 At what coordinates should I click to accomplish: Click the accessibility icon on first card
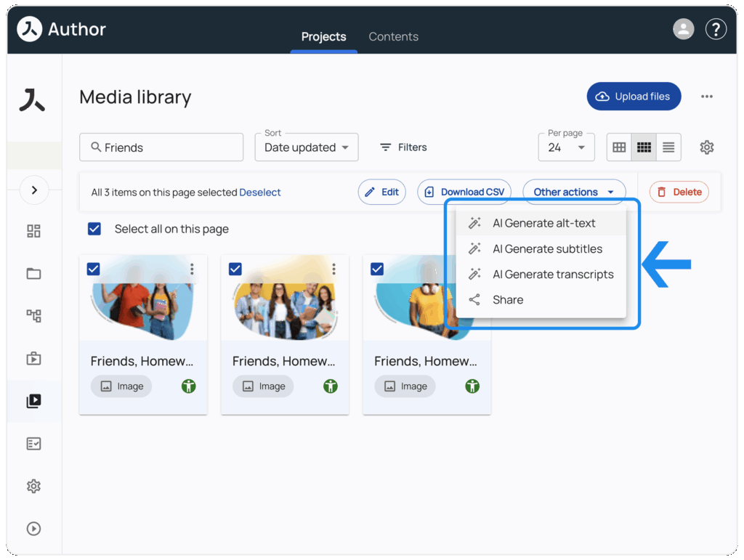(x=189, y=386)
